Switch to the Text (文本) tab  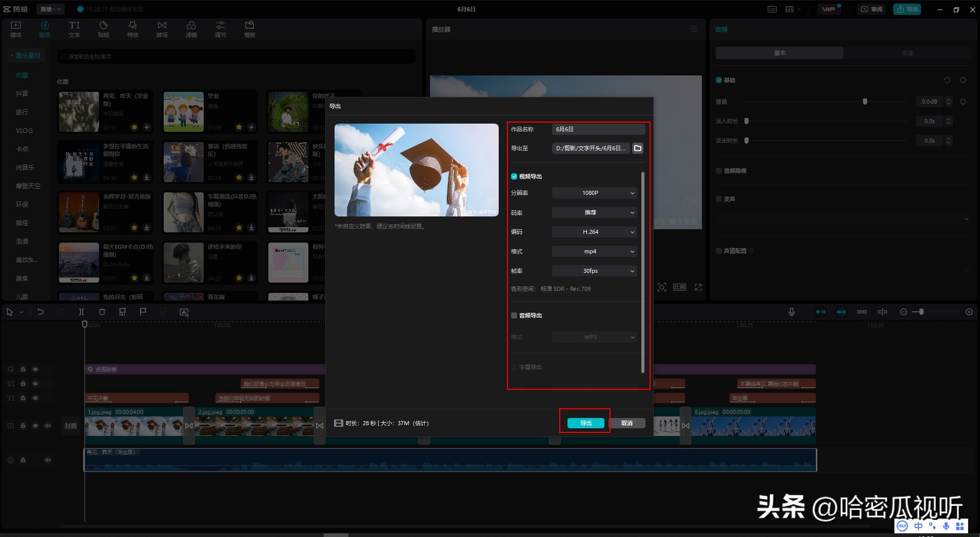tap(74, 29)
